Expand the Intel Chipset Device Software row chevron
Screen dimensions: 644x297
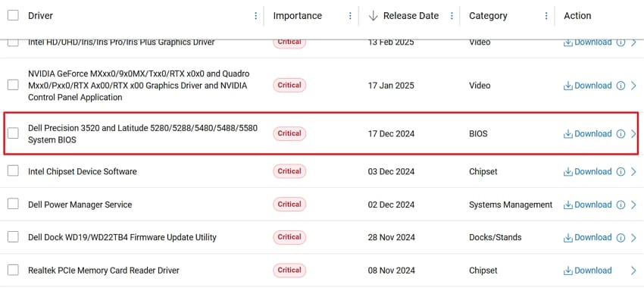[x=633, y=171]
